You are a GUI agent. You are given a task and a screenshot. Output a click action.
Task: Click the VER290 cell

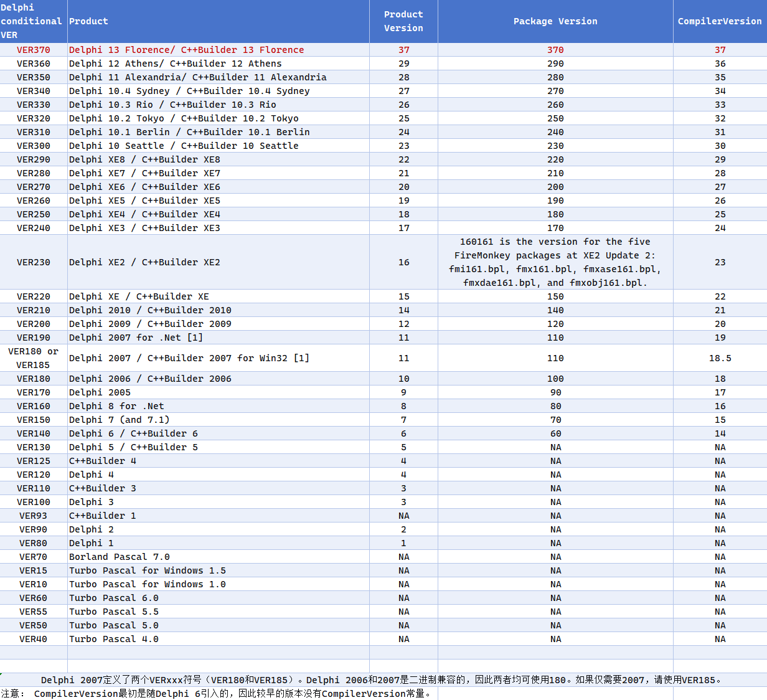click(34, 159)
